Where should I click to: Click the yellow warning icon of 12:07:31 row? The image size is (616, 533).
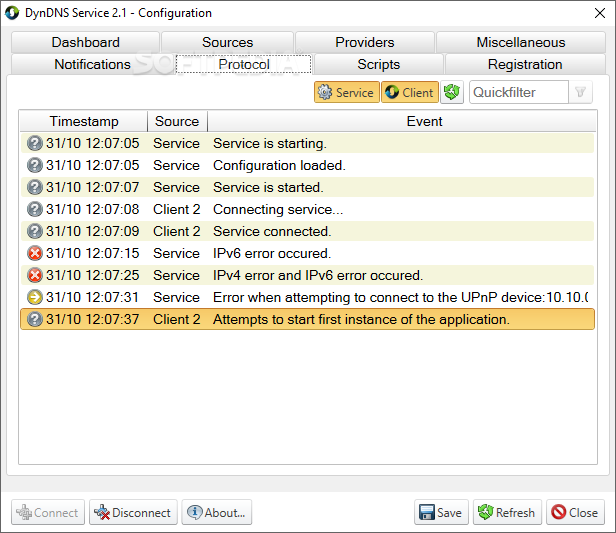pyautogui.click(x=35, y=297)
